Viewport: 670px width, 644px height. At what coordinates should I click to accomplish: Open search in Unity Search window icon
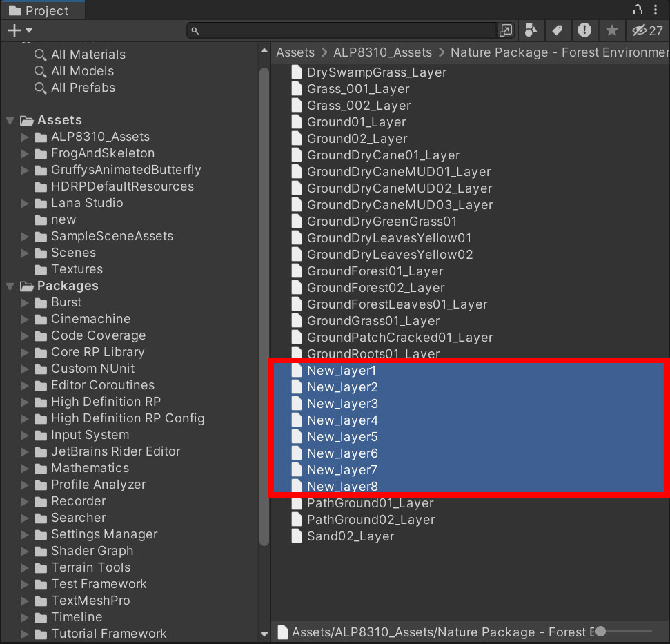point(506,30)
